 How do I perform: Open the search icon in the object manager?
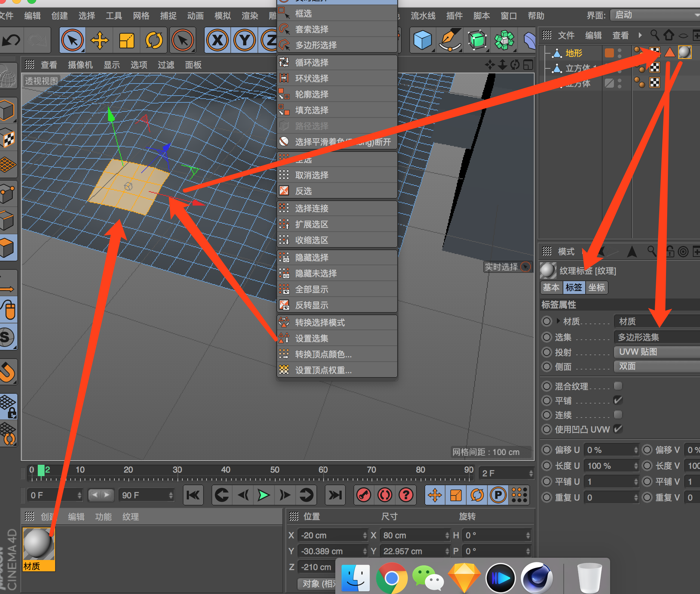point(655,35)
